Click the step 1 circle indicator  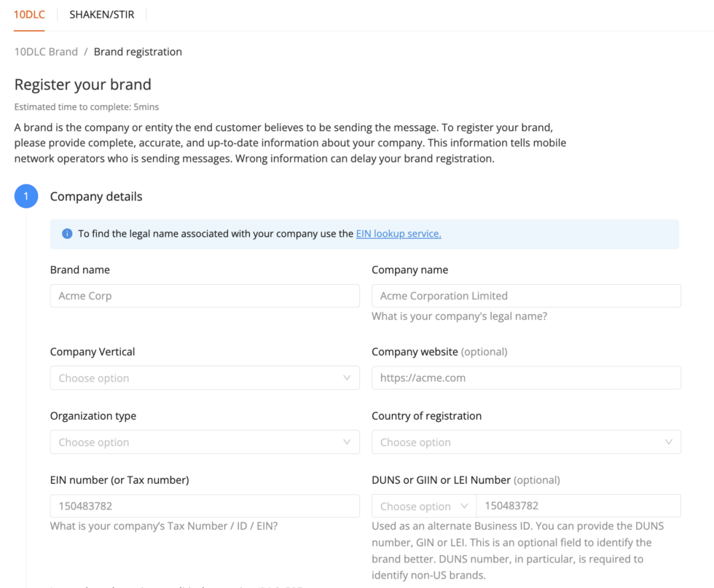26,196
